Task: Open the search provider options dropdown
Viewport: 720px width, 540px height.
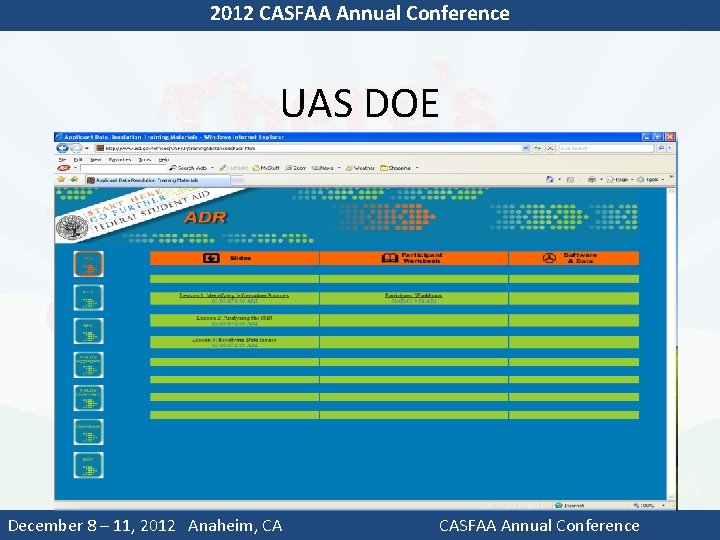Action: coord(670,148)
